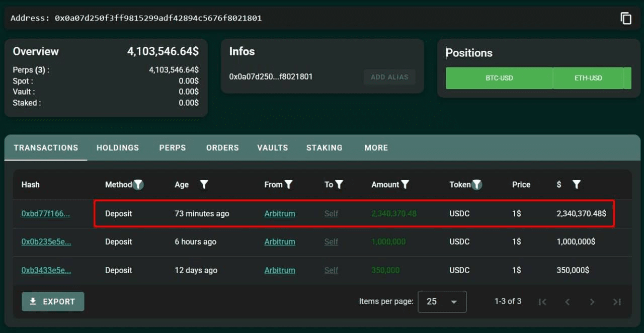Jump to first page of results

point(542,302)
